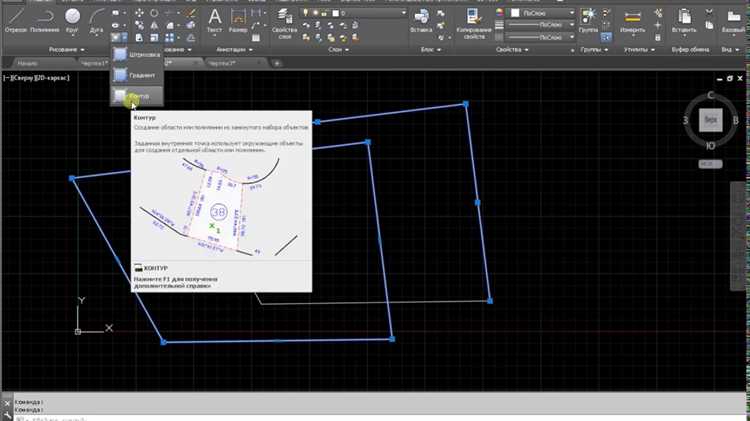Viewport: 750px width, 421px height.
Task: Expand the Группы panel
Action: tap(595, 49)
